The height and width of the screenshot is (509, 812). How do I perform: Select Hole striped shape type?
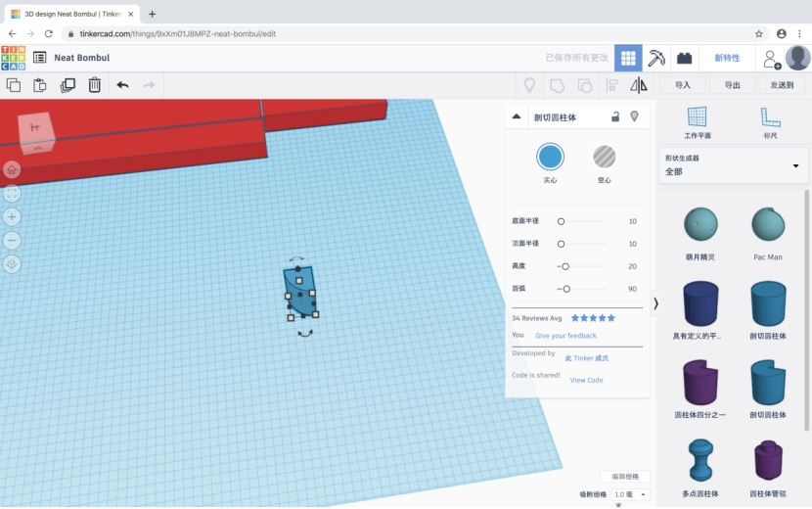tap(605, 157)
